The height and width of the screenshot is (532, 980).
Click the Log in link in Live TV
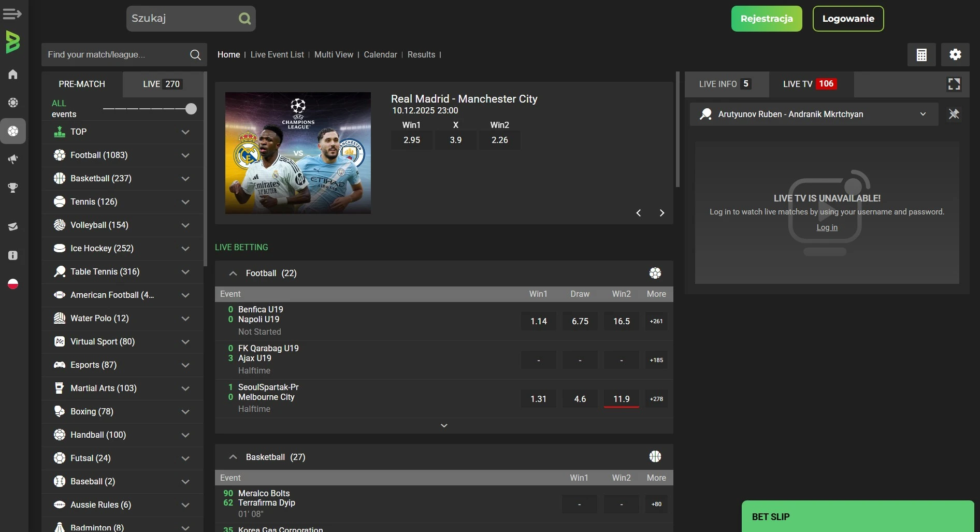(x=827, y=227)
